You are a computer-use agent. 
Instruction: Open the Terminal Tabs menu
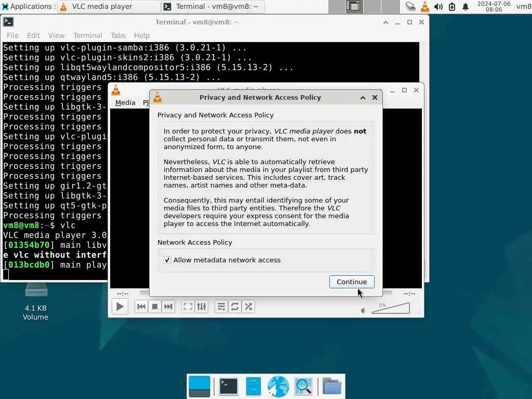118,35
